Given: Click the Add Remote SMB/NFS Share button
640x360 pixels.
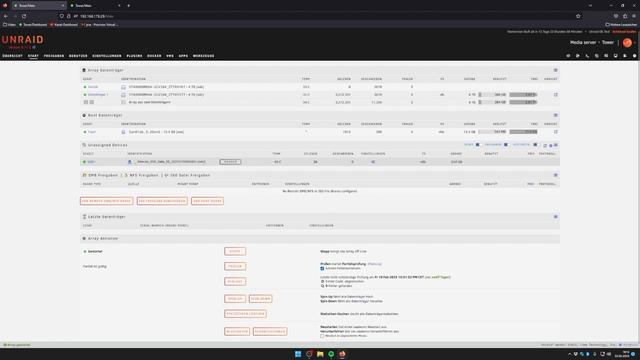Looking at the screenshot, I should click(106, 201).
